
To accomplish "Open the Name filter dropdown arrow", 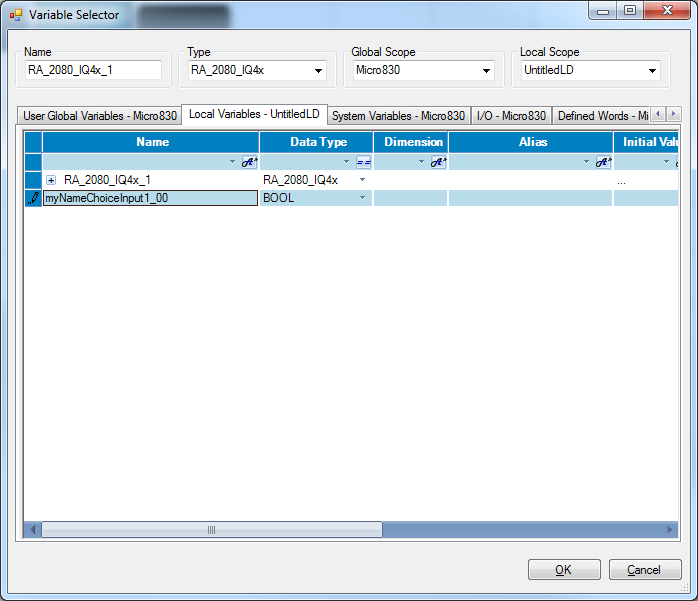I will coord(233,162).
